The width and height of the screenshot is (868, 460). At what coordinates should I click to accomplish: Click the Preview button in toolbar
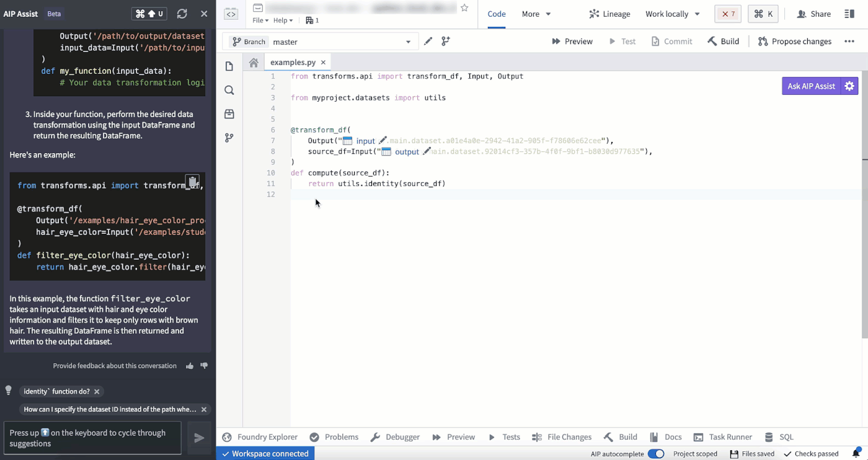click(x=572, y=42)
